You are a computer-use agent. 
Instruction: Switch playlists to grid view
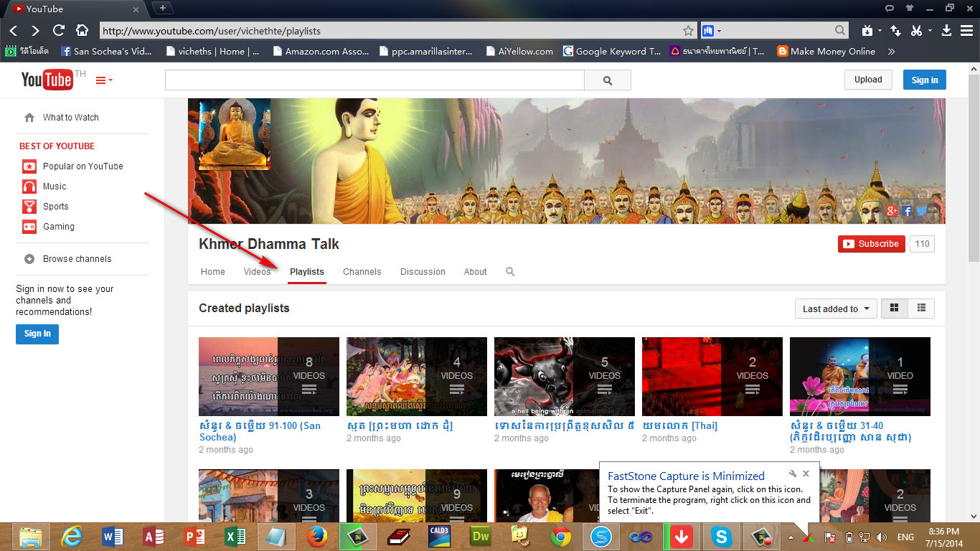[894, 309]
